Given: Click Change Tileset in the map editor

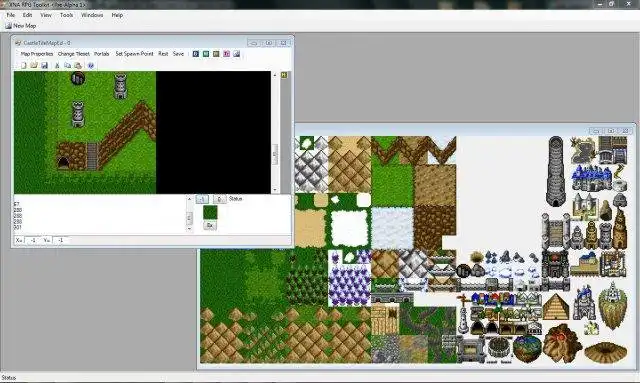Looking at the screenshot, I should click(73, 54).
